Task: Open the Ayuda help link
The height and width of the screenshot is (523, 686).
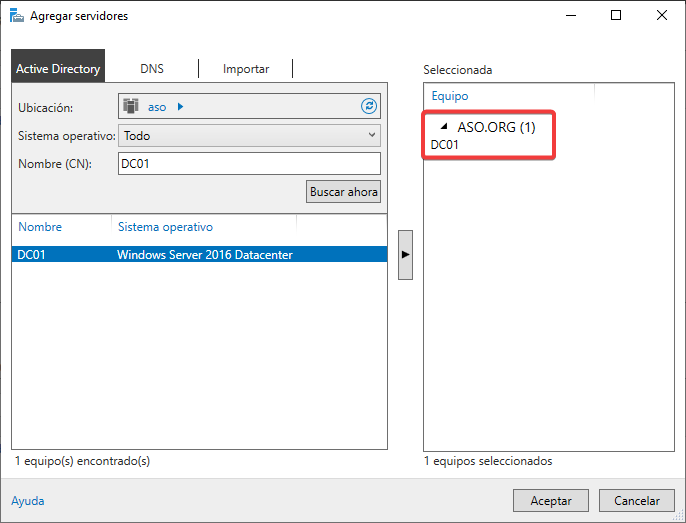Action: (27, 501)
